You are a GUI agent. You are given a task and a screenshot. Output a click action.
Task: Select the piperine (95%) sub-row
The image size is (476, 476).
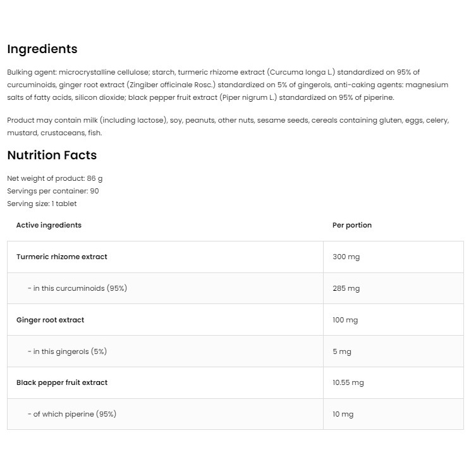click(x=165, y=414)
